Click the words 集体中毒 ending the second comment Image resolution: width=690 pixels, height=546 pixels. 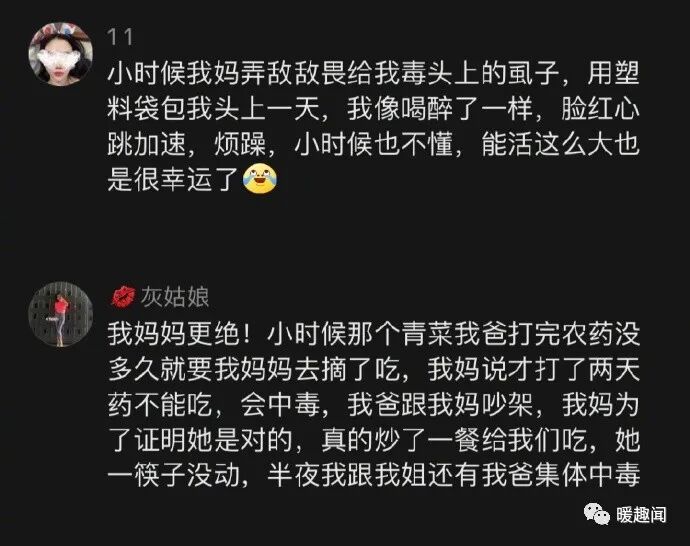[587, 475]
